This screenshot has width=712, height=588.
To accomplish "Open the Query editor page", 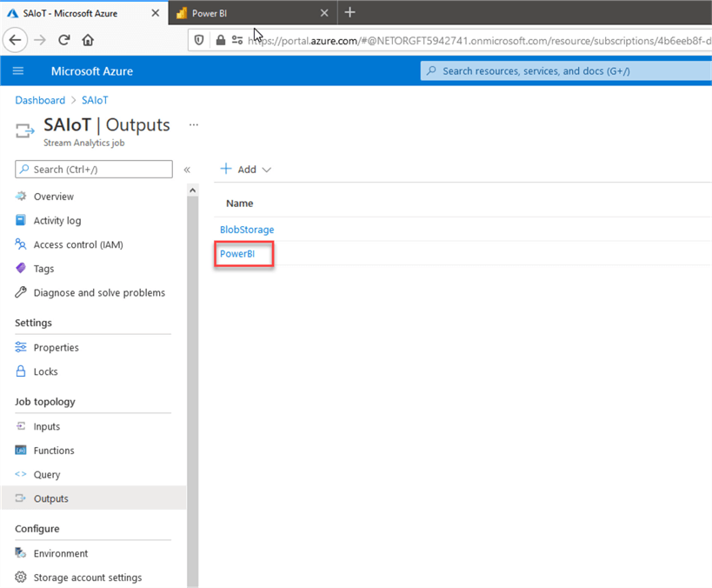I will 47,475.
